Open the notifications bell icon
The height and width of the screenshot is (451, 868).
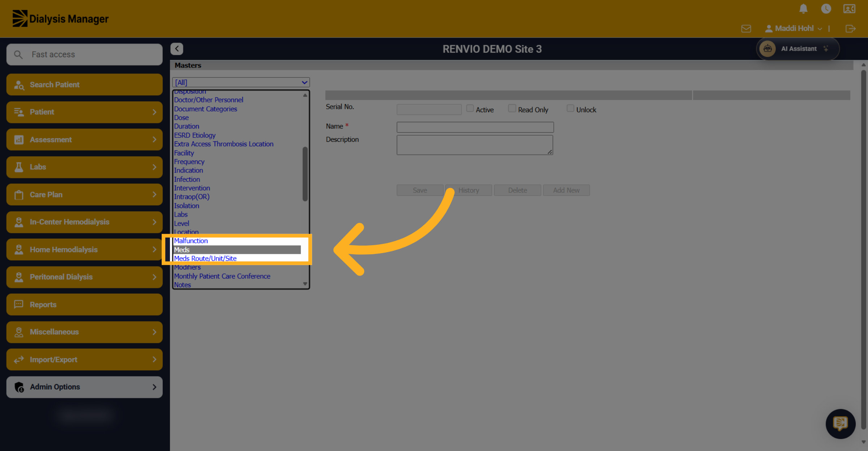click(x=803, y=9)
